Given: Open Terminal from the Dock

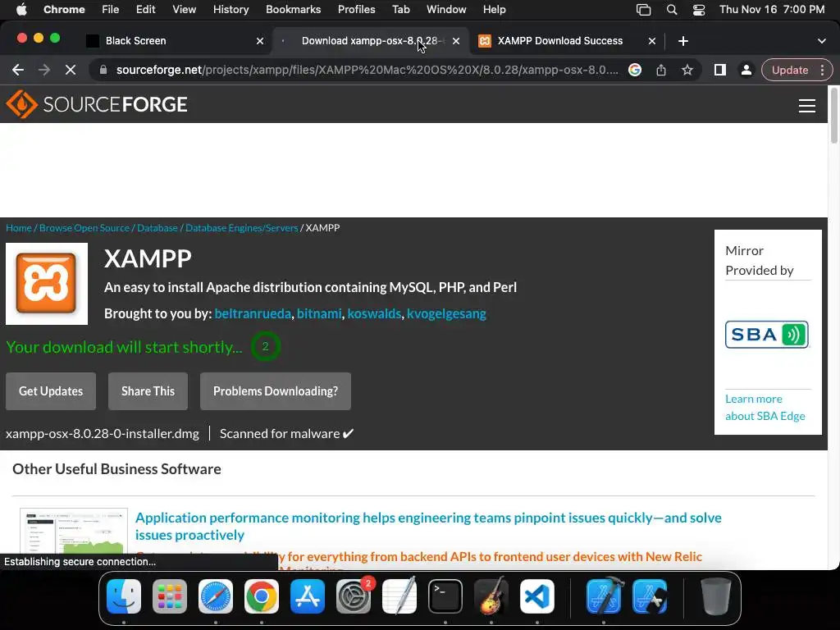Looking at the screenshot, I should (445, 596).
